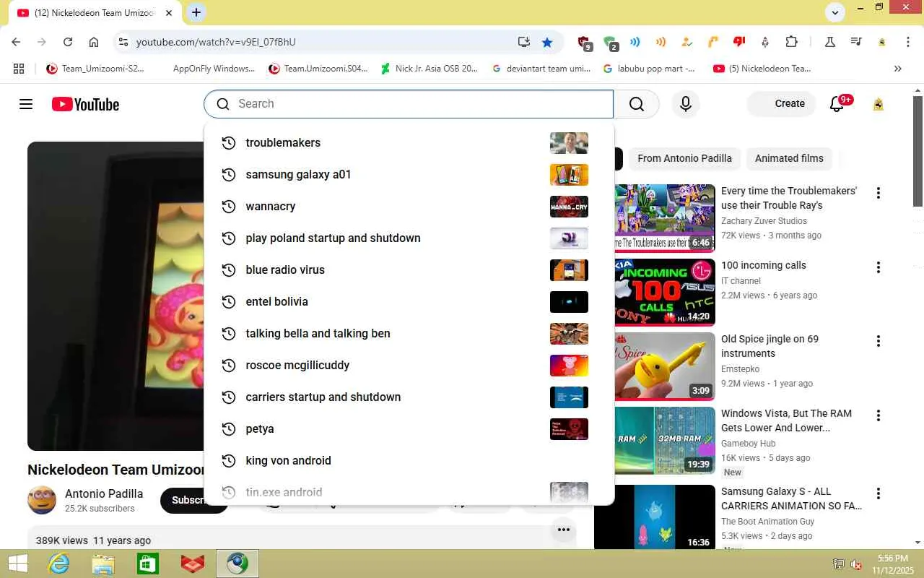924x578 pixels.
Task: Open 'labubu pop mart -...' bookmark
Action: (648, 69)
